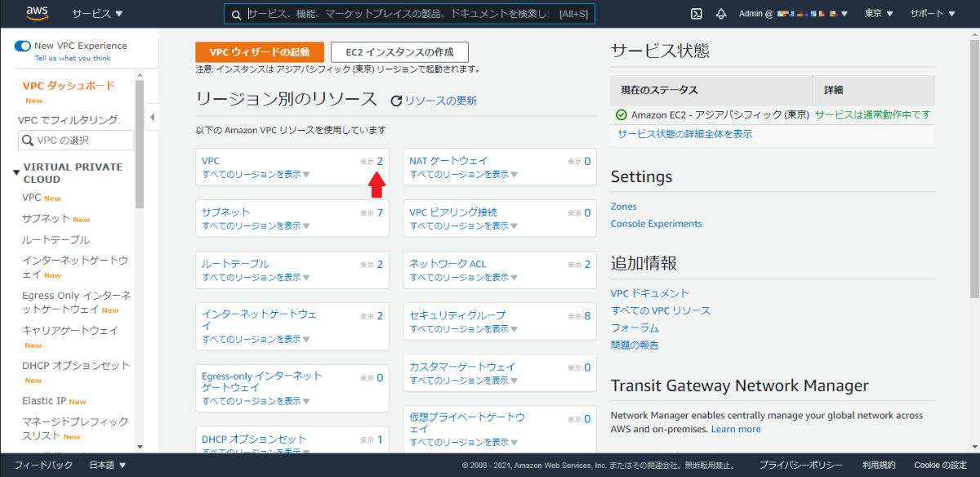Open the フォーラム link
The image size is (980, 477).
[635, 328]
